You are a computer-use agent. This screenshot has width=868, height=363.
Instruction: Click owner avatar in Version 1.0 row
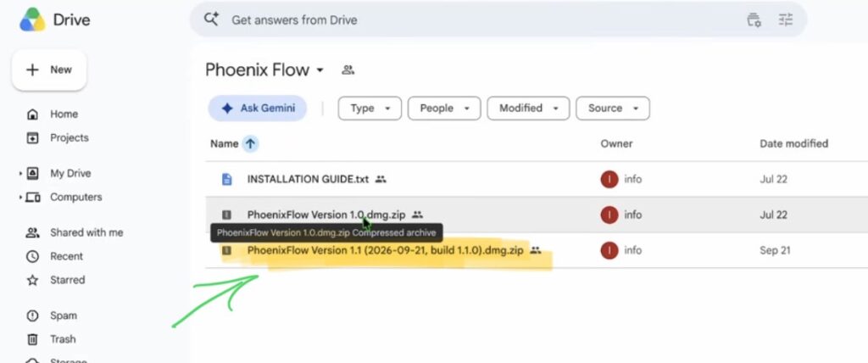tap(609, 215)
